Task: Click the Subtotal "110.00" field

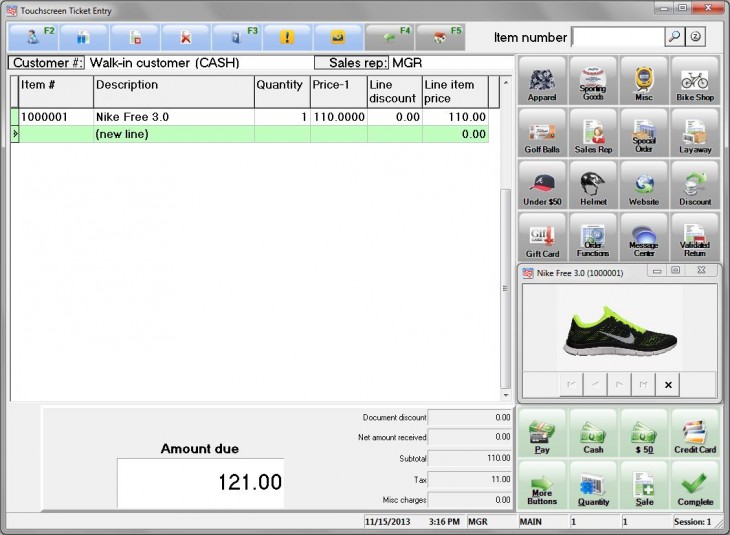Action: pos(470,458)
